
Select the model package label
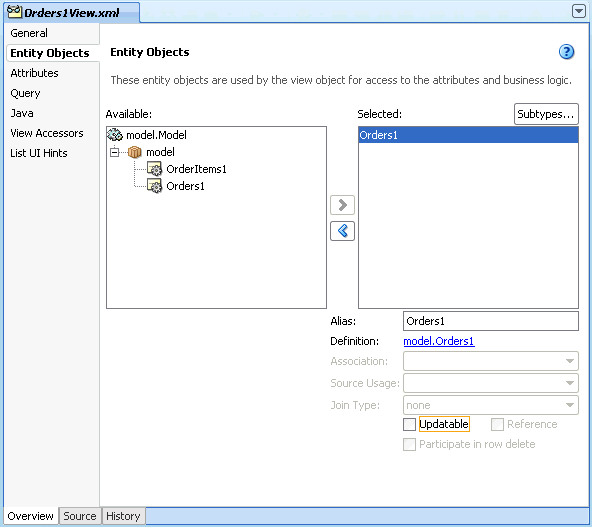pyautogui.click(x=160, y=152)
